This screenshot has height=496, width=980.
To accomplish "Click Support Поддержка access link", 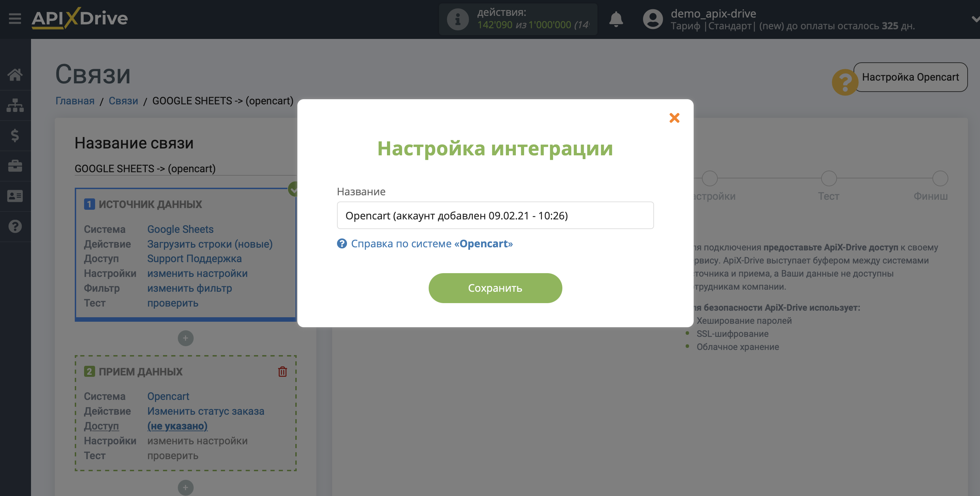I will point(194,259).
